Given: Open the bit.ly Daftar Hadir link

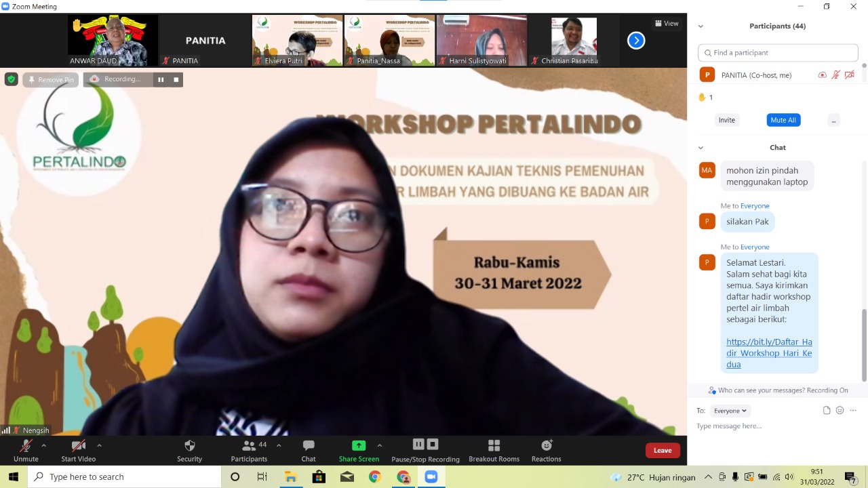Looking at the screenshot, I should [769, 353].
